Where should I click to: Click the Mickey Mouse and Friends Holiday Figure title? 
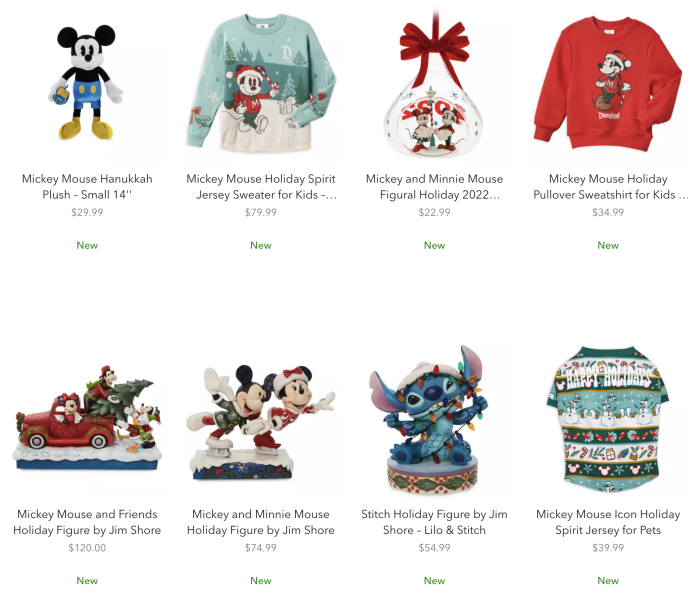tap(87, 522)
